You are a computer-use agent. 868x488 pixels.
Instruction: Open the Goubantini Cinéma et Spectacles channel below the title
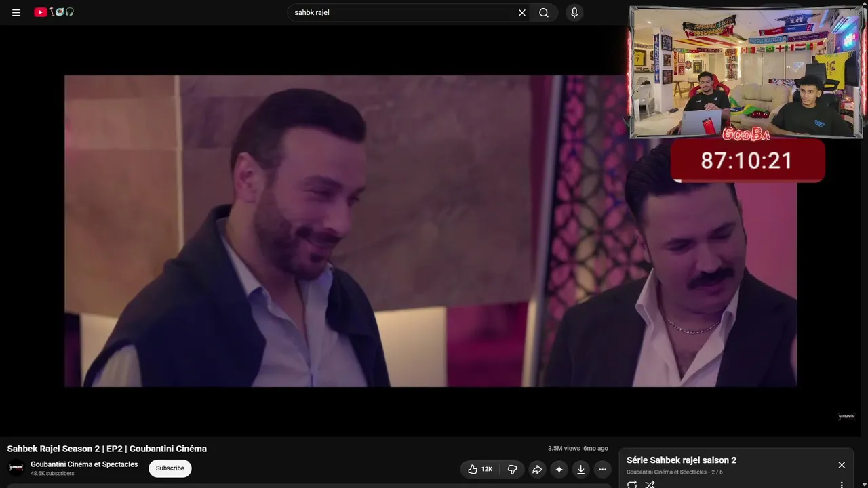84,464
